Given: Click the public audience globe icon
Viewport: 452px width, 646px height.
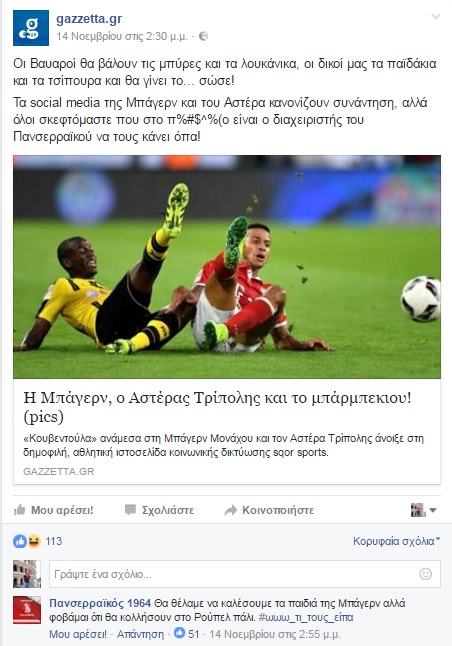Looking at the screenshot, I should [x=203, y=36].
